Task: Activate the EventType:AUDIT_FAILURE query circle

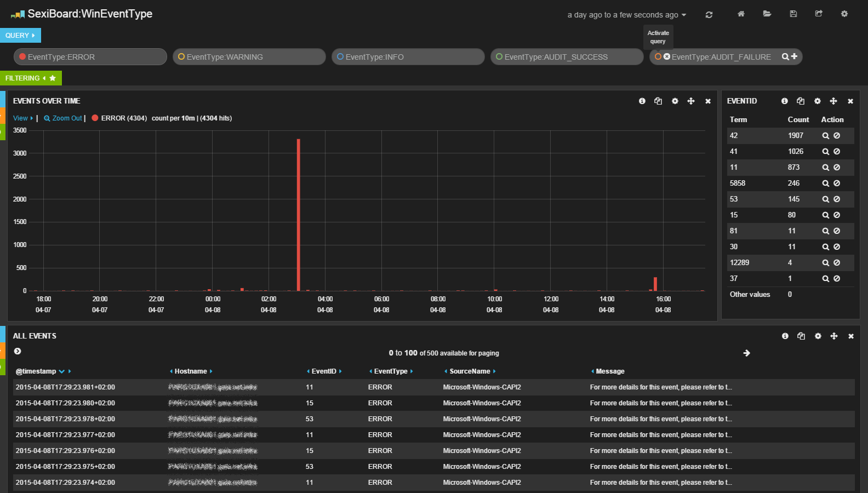Action: (x=658, y=56)
